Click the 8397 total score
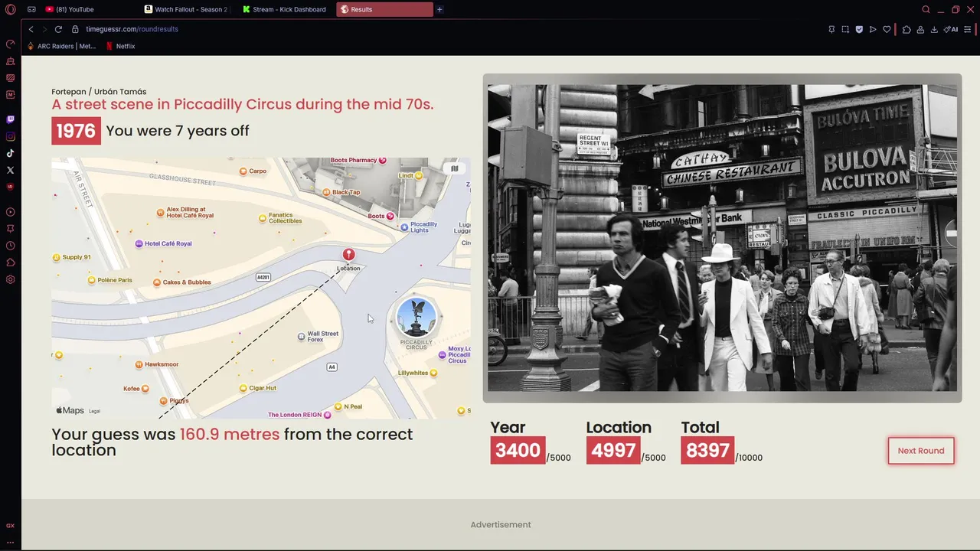Image resolution: width=980 pixels, height=551 pixels. tap(707, 450)
